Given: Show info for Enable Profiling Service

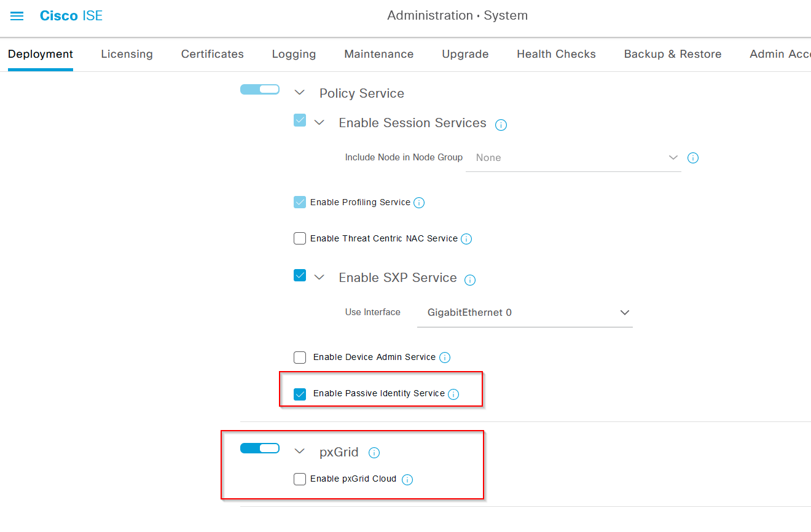Looking at the screenshot, I should (x=419, y=203).
